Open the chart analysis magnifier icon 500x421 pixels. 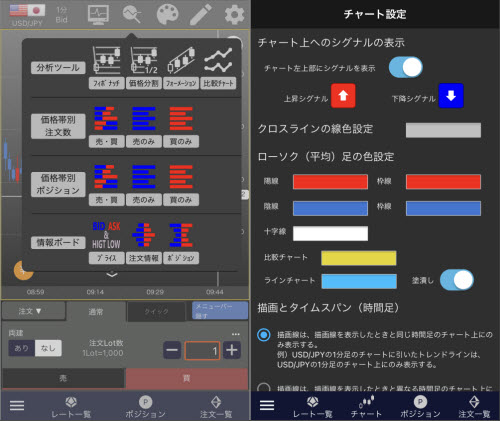132,14
